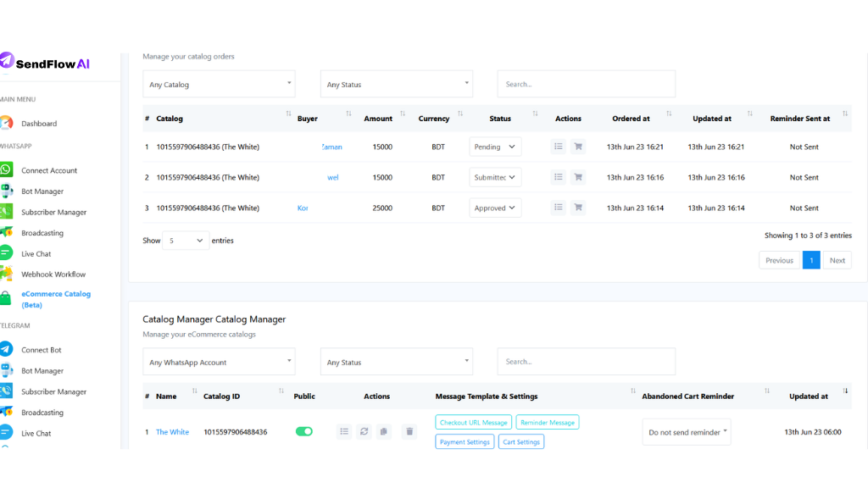
Task: Click the Dashboard gauge icon
Action: [6, 123]
